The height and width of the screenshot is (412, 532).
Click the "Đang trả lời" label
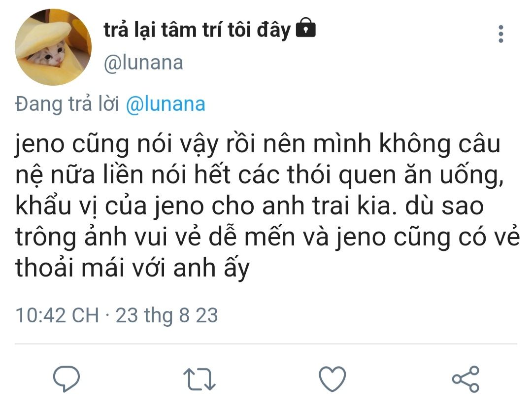point(67,104)
